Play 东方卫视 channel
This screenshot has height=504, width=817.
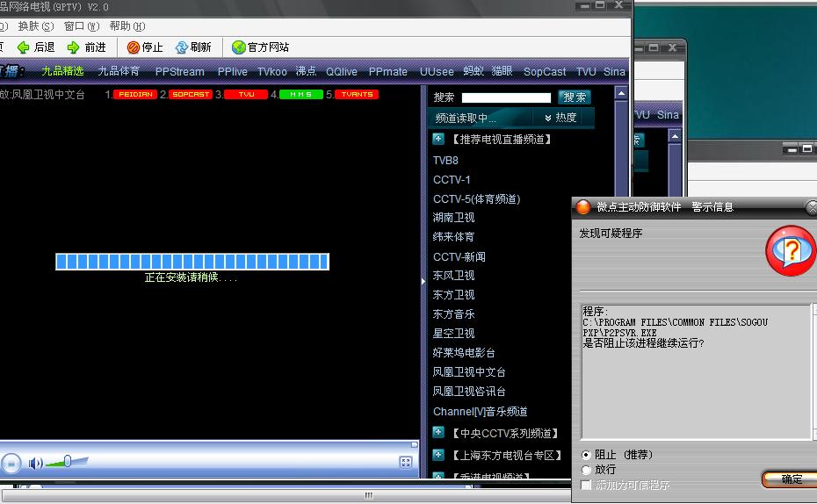(454, 295)
